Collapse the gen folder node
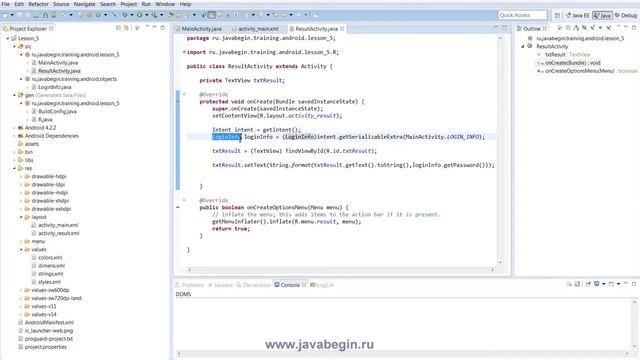Viewport: 640px width, 360px height. pos(15,95)
